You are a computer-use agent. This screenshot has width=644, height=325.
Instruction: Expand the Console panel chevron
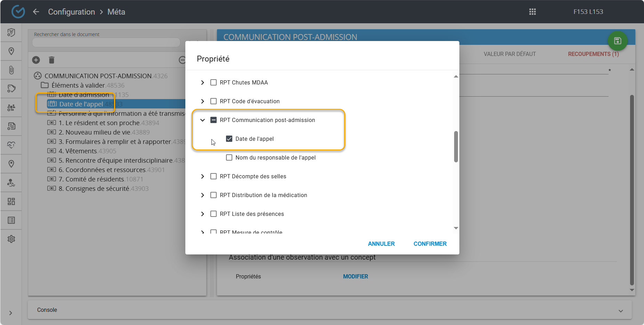click(621, 311)
